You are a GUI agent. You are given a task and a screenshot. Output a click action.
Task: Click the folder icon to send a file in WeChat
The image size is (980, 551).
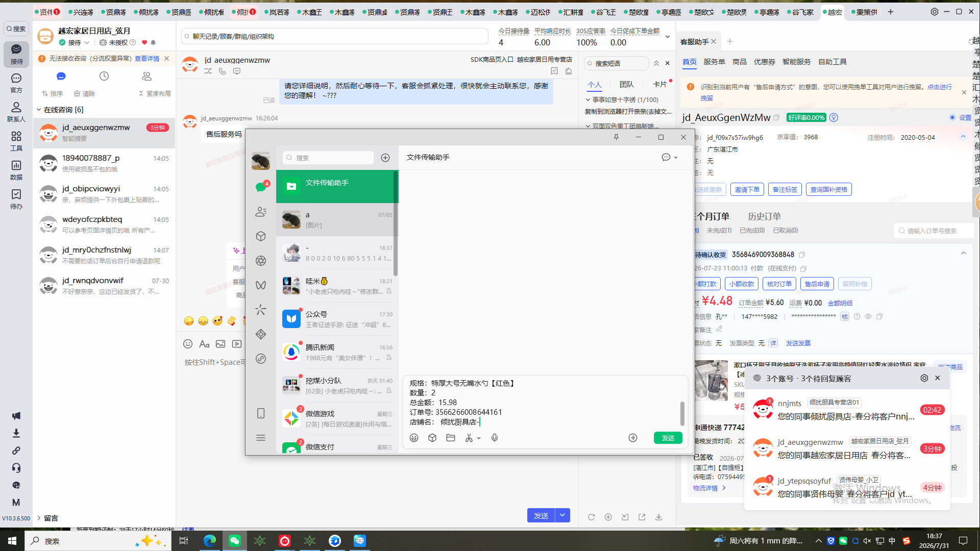coord(451,438)
